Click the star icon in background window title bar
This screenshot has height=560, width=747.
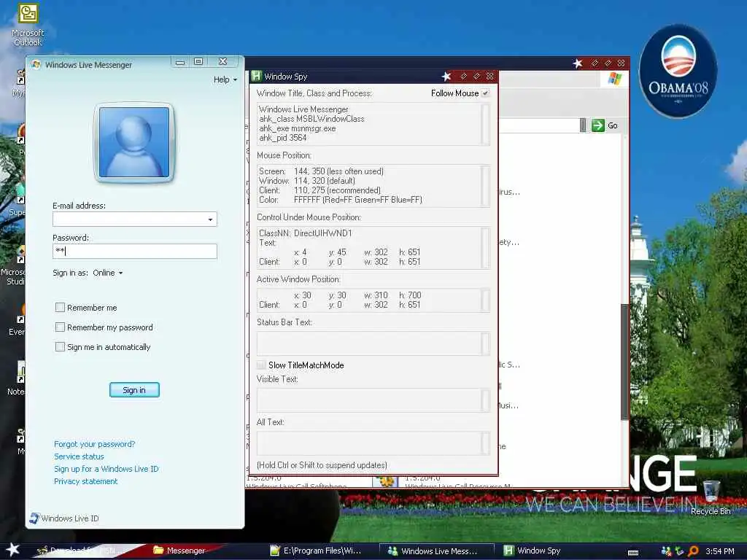tap(578, 63)
